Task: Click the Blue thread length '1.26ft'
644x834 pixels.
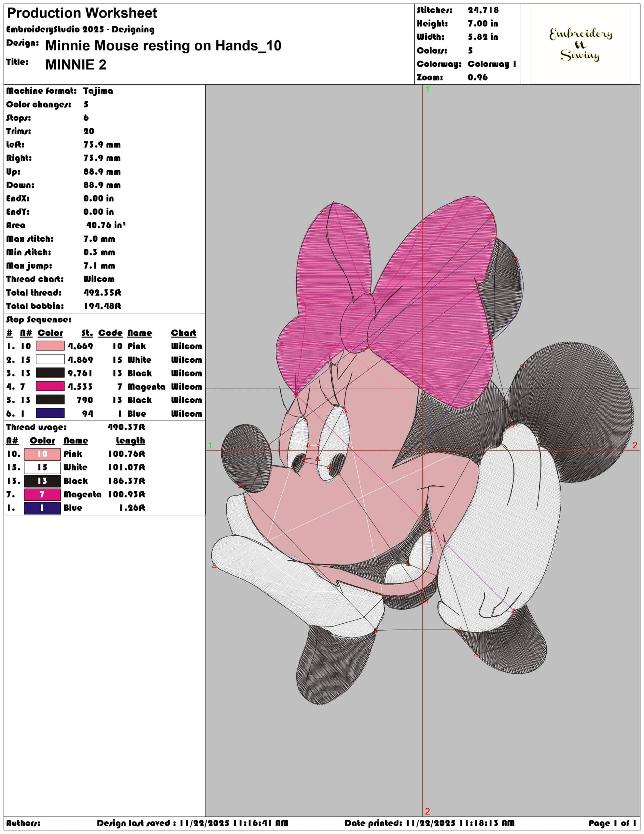Action: click(x=132, y=508)
